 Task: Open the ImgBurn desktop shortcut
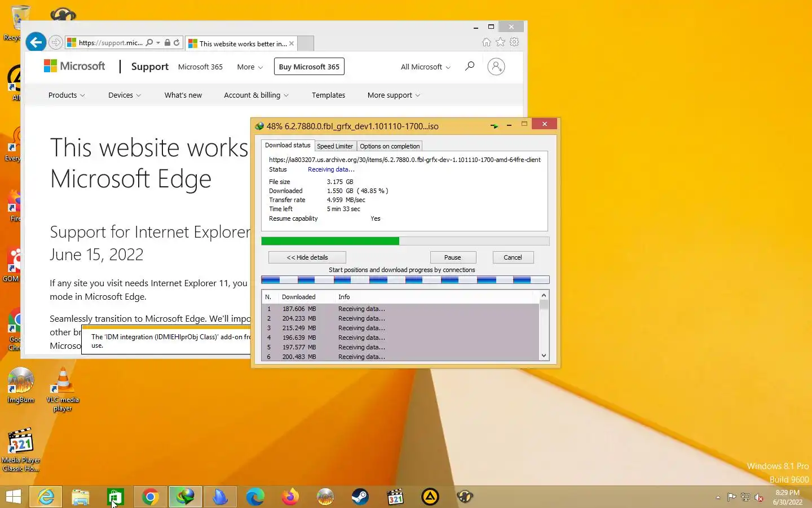21,385
